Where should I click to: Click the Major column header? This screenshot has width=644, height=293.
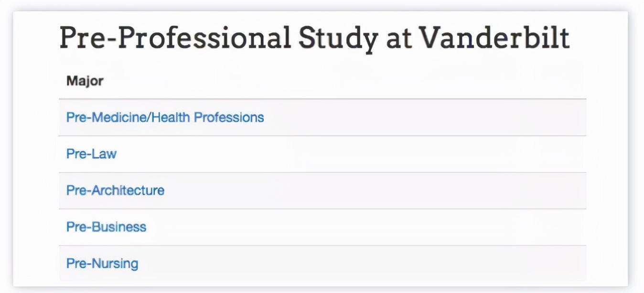(85, 81)
